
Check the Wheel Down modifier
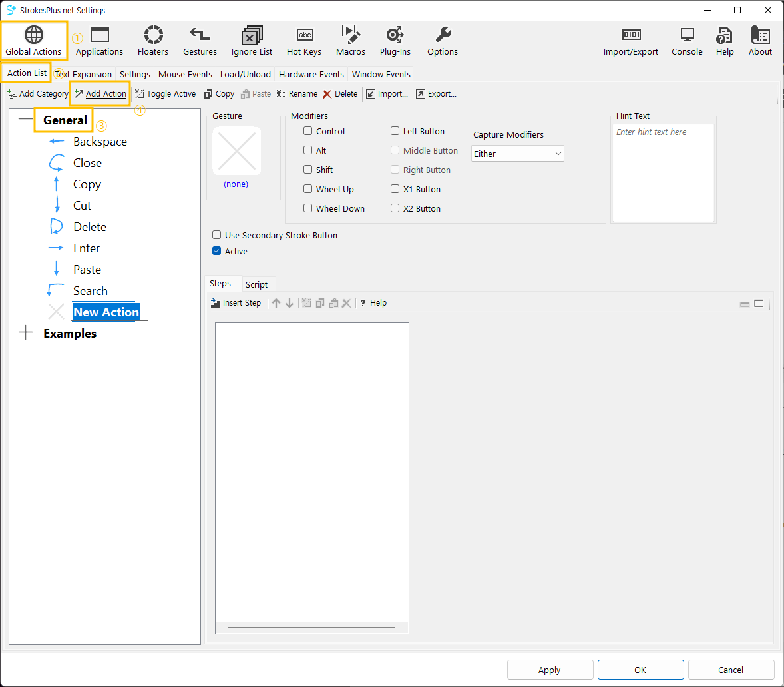click(308, 208)
